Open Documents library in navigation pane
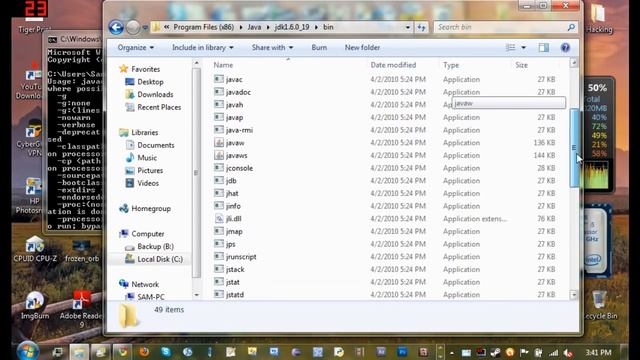This screenshot has width=640, height=360. (x=156, y=145)
